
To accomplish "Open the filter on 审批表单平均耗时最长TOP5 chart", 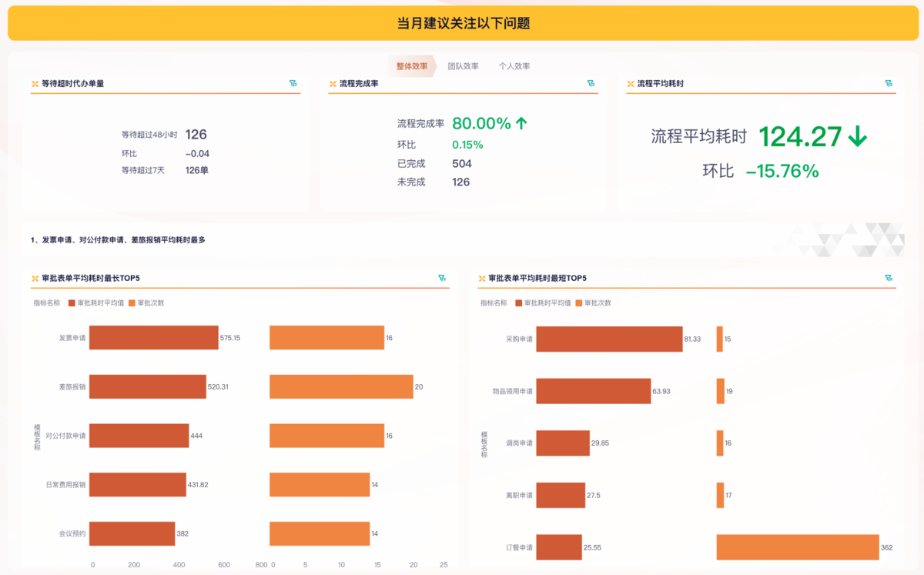I will [442, 277].
